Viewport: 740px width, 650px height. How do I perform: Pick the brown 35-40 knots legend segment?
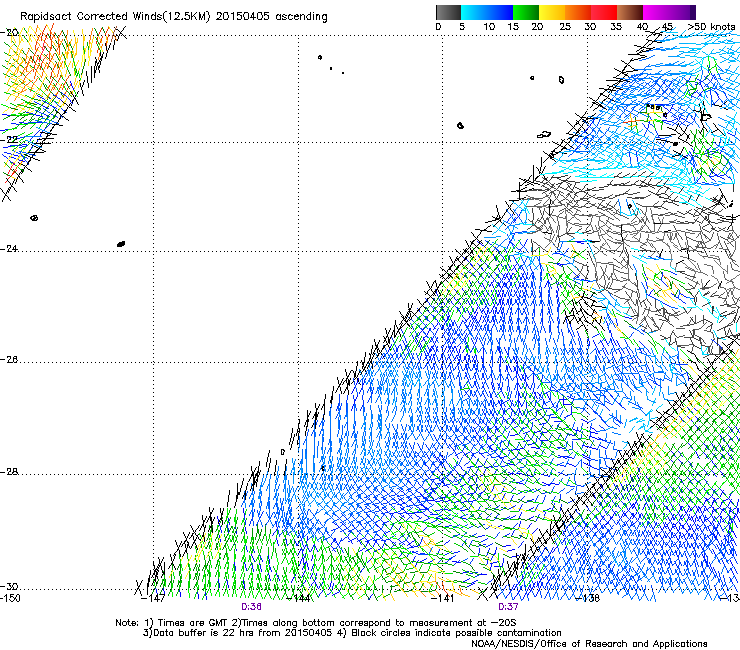click(x=630, y=12)
